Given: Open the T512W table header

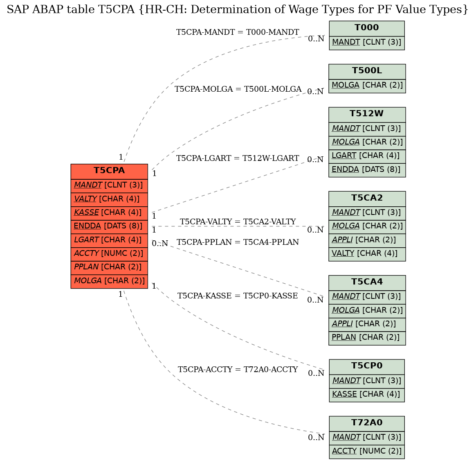Looking at the screenshot, I should point(367,114).
